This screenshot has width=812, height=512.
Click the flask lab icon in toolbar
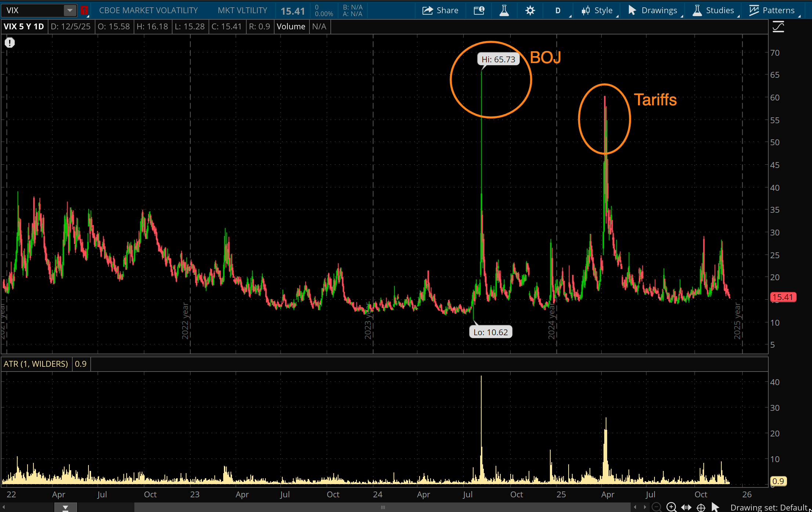(x=504, y=10)
